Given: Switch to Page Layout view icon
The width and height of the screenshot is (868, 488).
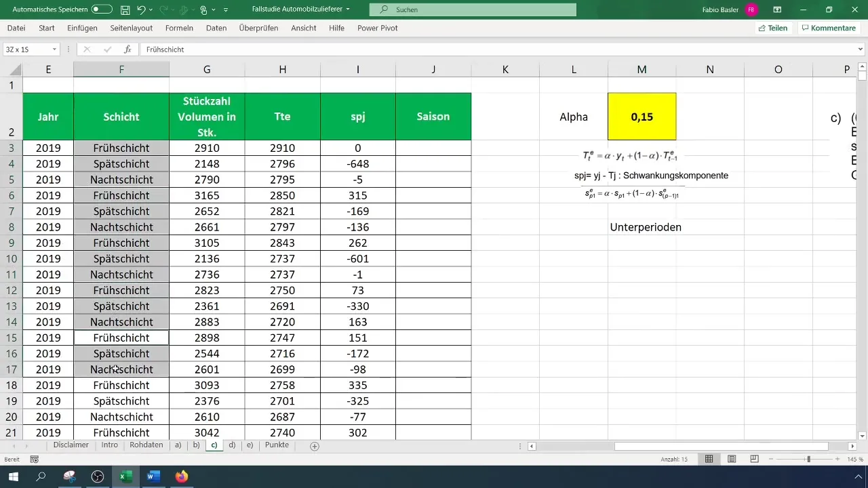Looking at the screenshot, I should point(732,459).
